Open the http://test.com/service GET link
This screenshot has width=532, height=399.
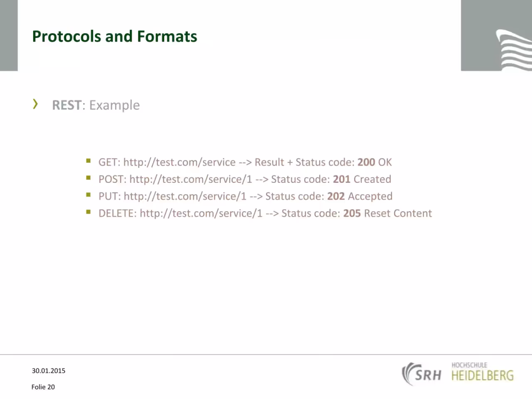click(x=180, y=162)
